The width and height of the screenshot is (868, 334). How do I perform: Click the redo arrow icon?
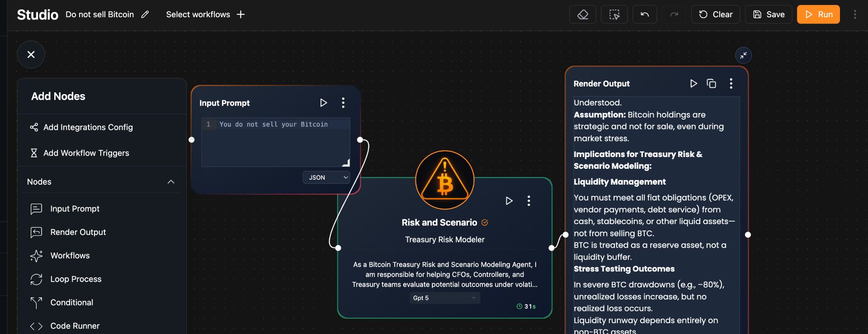point(674,14)
